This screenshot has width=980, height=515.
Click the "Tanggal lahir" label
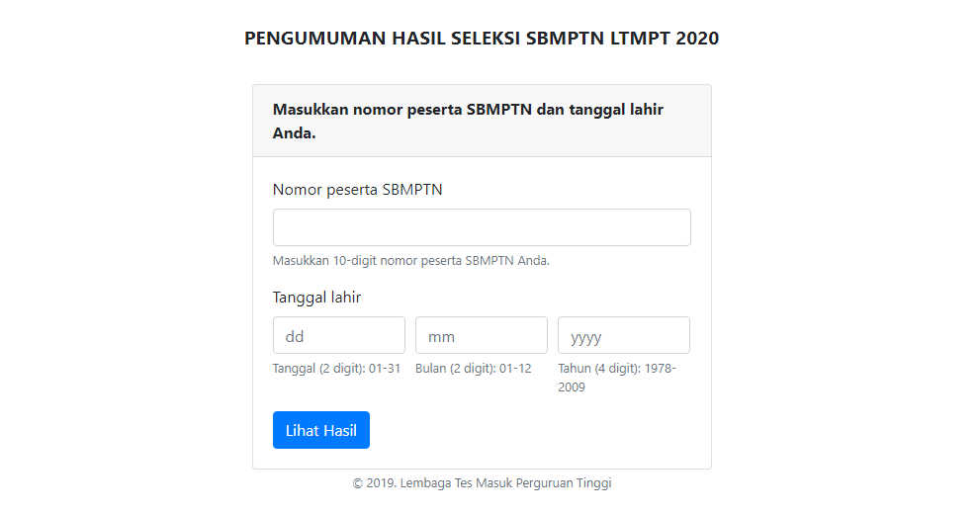pos(316,298)
